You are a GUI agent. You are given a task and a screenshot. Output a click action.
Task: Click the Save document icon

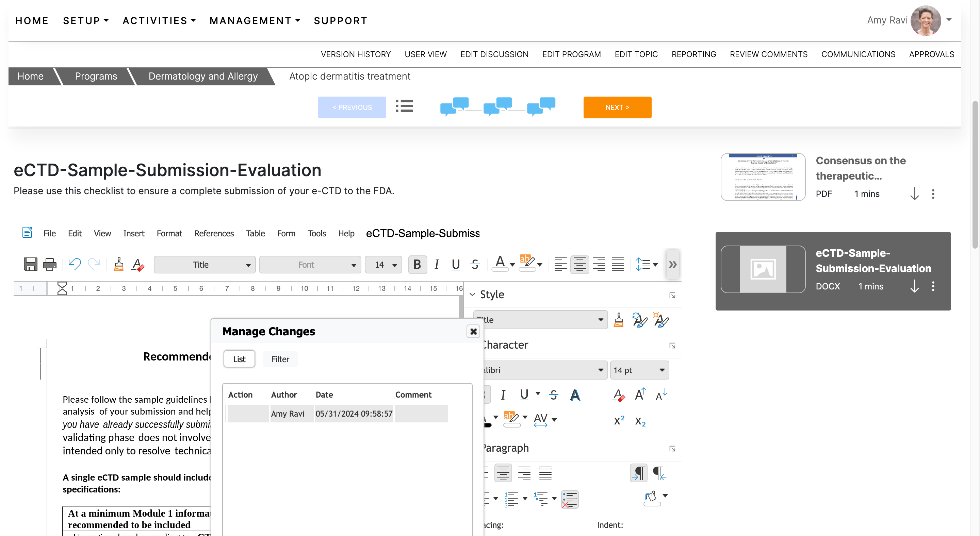(x=30, y=264)
